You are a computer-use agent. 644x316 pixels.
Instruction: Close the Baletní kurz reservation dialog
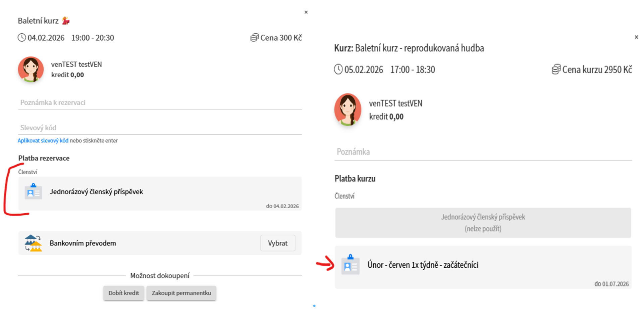pyautogui.click(x=306, y=12)
